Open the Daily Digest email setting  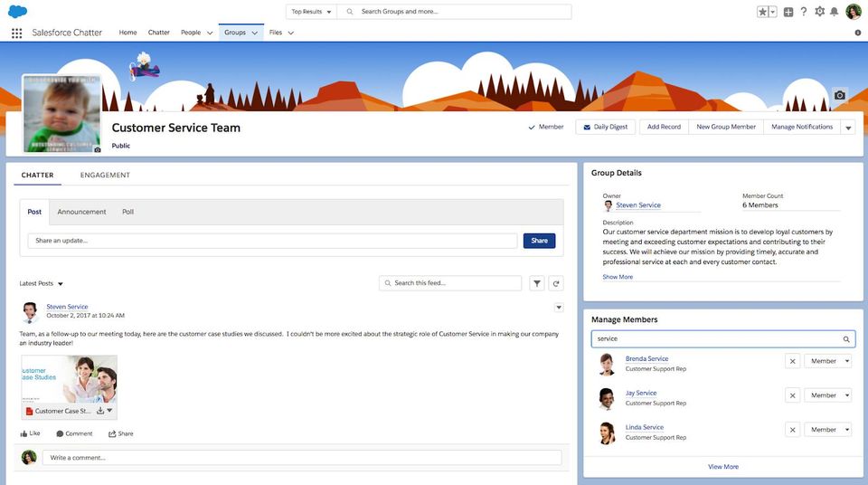tap(606, 127)
